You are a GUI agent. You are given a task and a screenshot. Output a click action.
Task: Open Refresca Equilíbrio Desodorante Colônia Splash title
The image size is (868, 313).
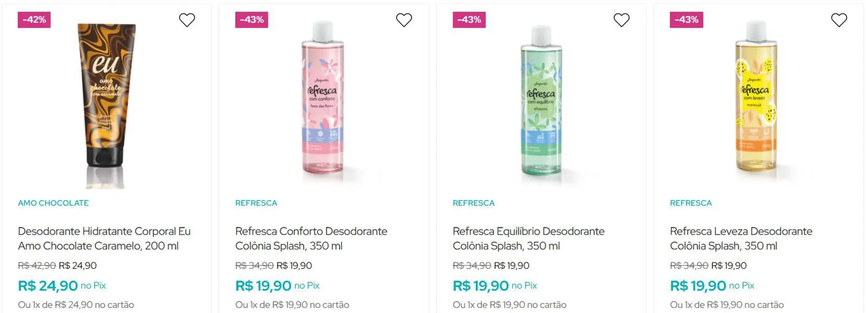[x=528, y=238]
